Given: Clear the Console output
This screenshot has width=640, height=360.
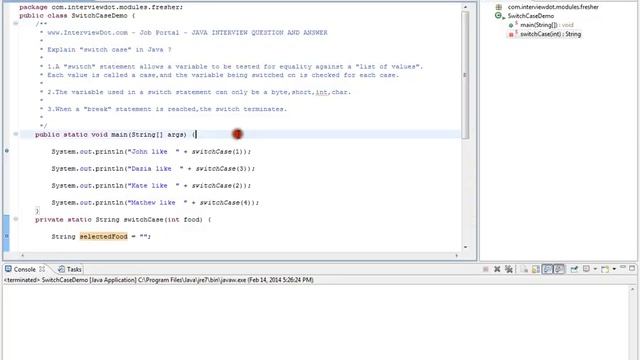Looking at the screenshot, I should [x=524, y=269].
